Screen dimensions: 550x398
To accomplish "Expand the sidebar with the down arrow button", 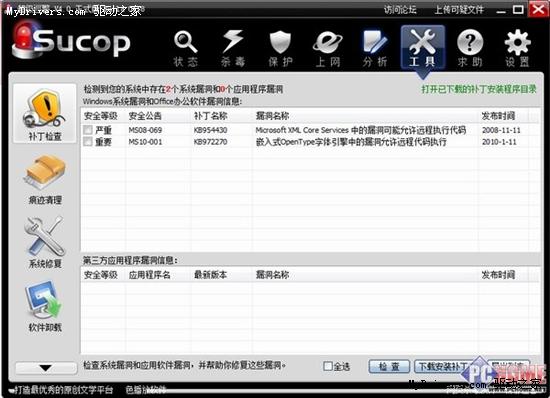I will coord(46,368).
